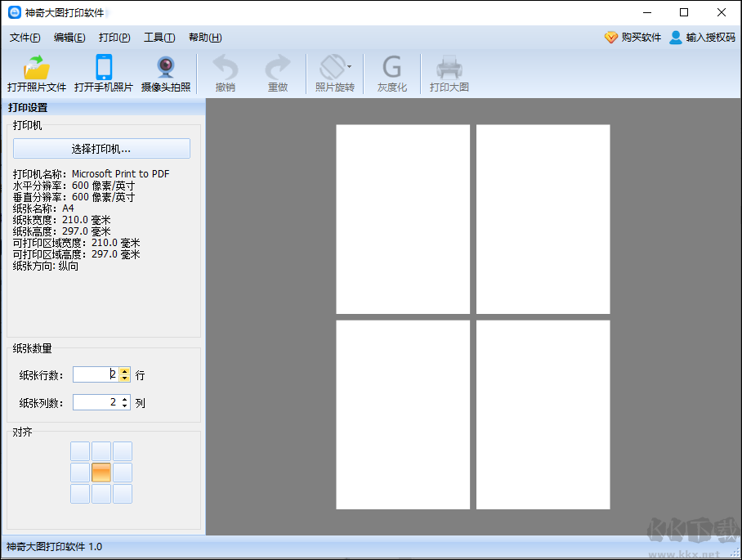This screenshot has height=560, width=742.
Task: Select center alignment grid cell
Action: [x=101, y=473]
